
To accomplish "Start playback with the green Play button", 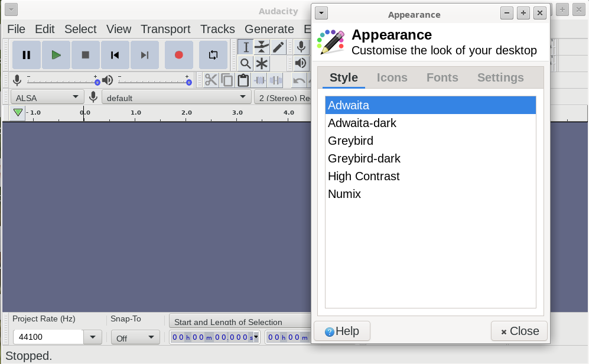I will tap(56, 55).
